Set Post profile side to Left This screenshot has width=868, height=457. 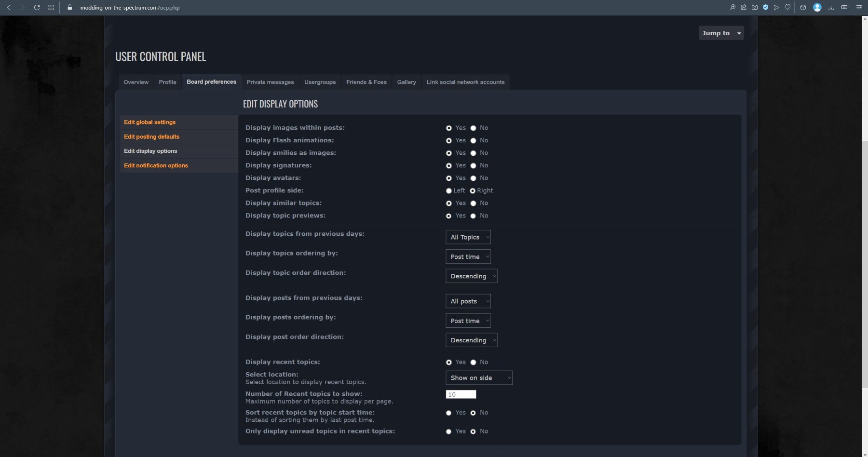click(449, 191)
